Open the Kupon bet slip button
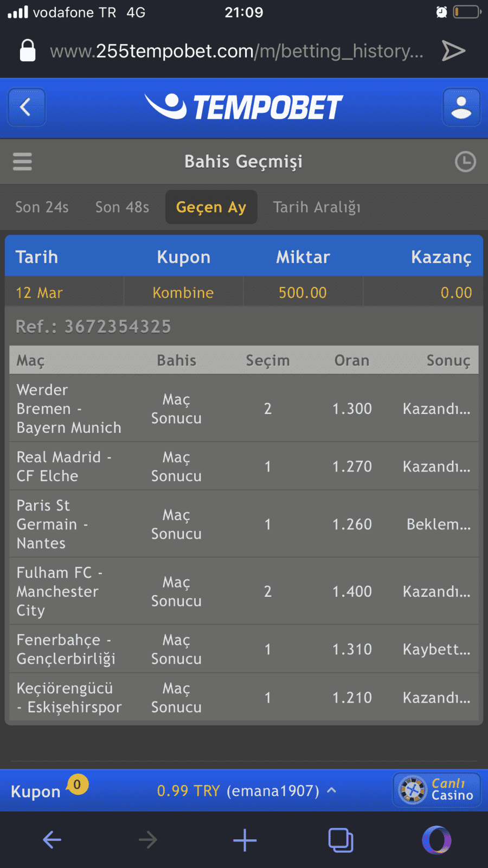 click(36, 792)
